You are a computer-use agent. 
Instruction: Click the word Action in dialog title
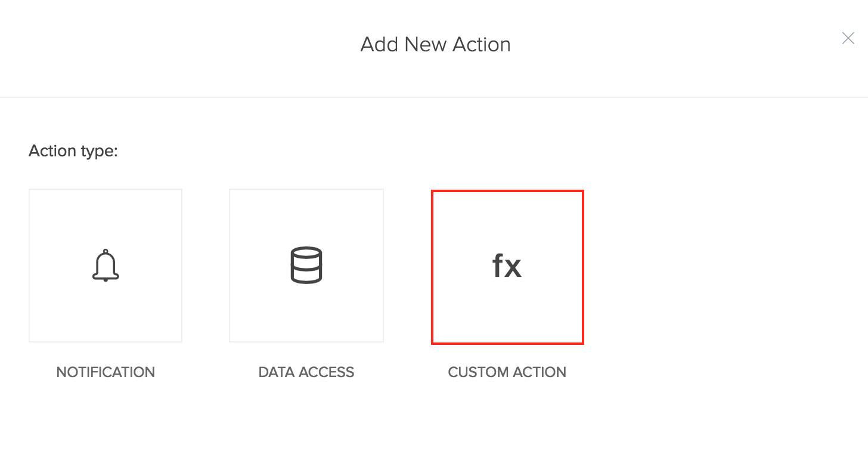coord(481,45)
